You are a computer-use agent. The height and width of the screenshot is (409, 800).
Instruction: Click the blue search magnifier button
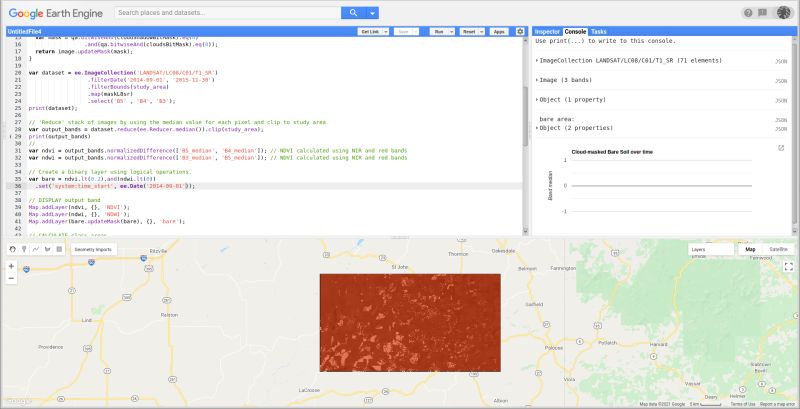[353, 13]
